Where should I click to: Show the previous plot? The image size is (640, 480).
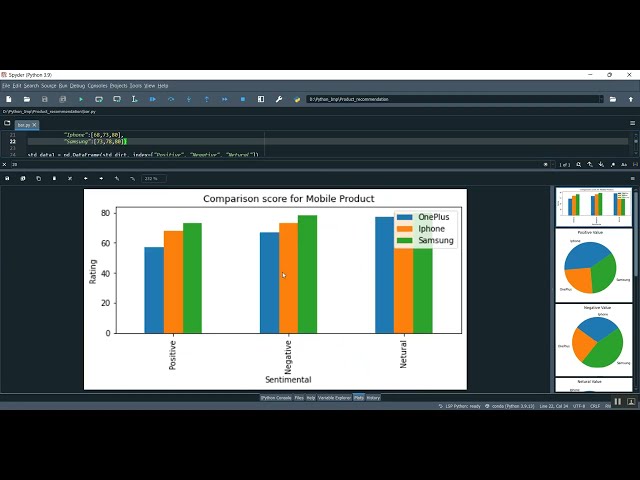click(85, 178)
